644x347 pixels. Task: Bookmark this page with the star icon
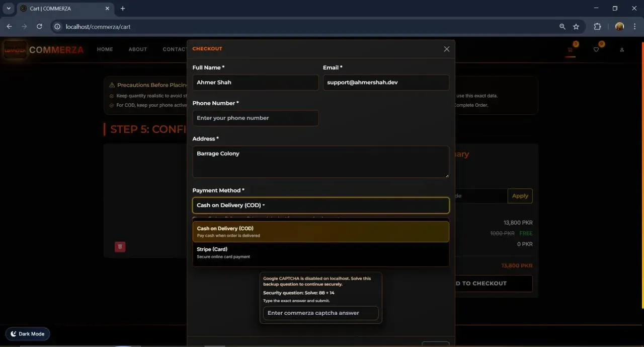point(576,26)
